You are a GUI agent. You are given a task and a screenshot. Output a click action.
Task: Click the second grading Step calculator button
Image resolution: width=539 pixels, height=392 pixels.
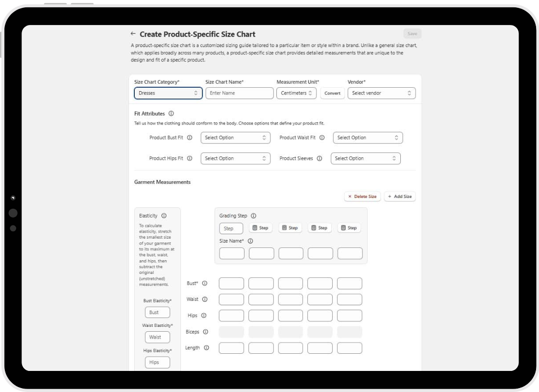click(290, 228)
